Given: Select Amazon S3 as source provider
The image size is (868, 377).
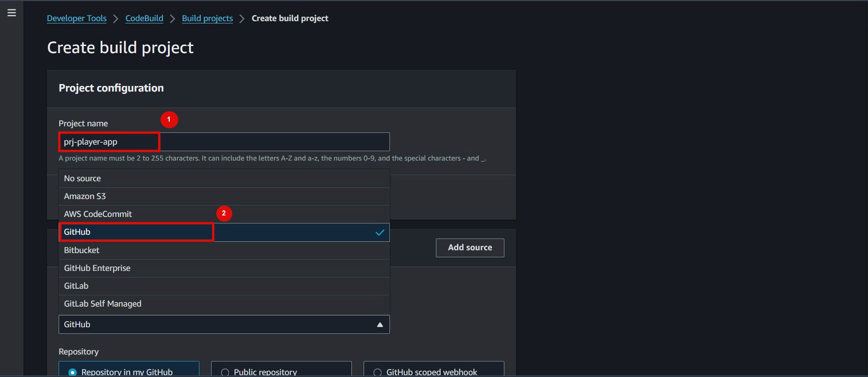Looking at the screenshot, I should (x=224, y=196).
